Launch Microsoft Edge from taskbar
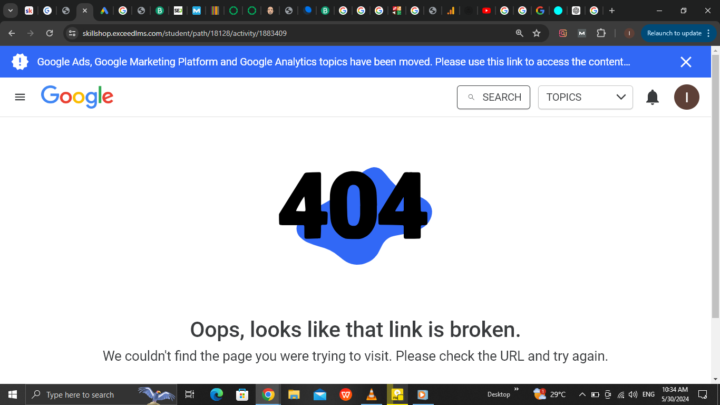Image resolution: width=720 pixels, height=405 pixels. tap(216, 394)
